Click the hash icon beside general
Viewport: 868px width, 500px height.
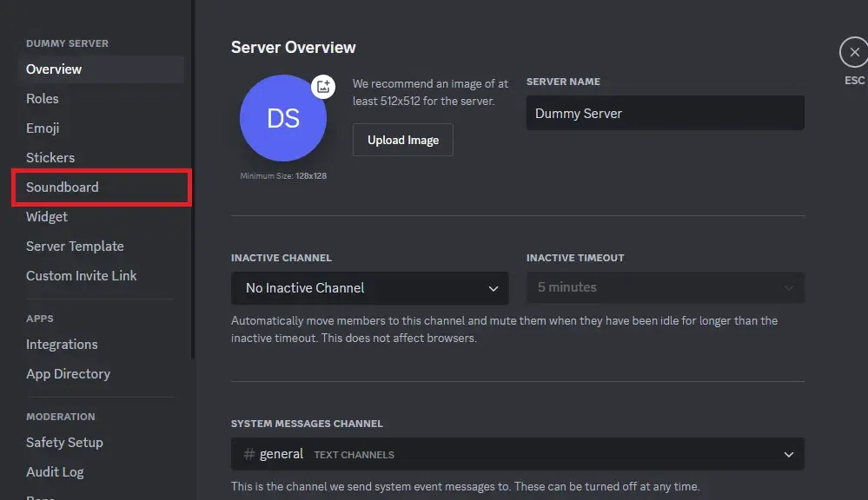click(x=249, y=454)
